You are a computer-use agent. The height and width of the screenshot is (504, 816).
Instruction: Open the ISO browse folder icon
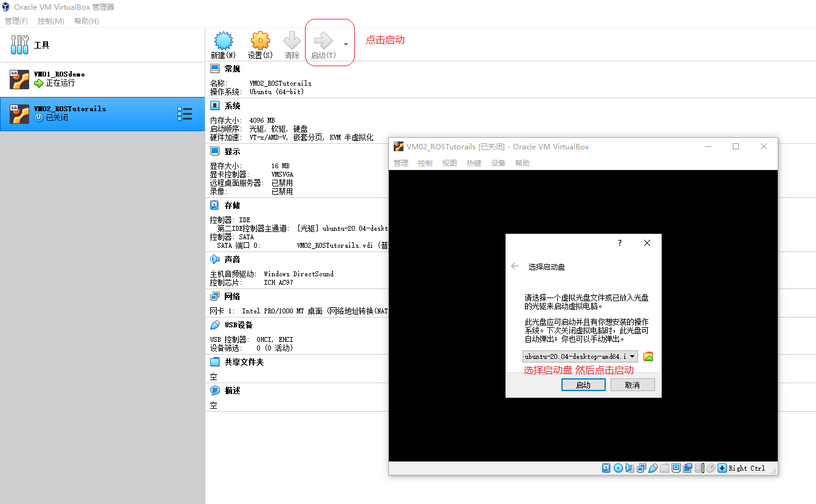pos(648,356)
